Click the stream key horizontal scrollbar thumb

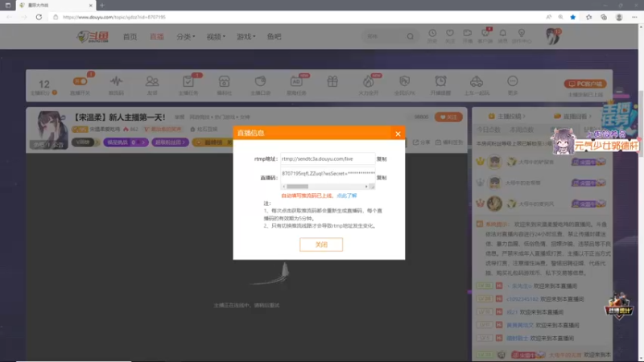297,187
